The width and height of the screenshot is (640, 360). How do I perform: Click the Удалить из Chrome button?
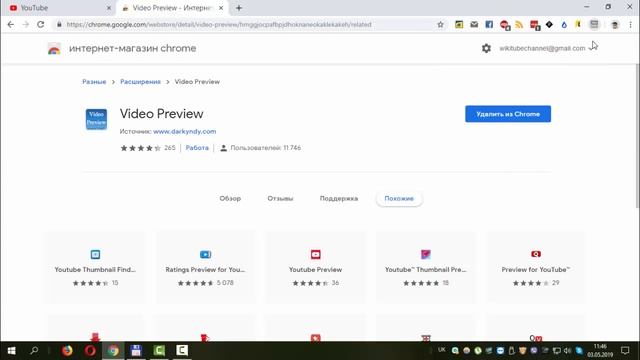coord(508,114)
